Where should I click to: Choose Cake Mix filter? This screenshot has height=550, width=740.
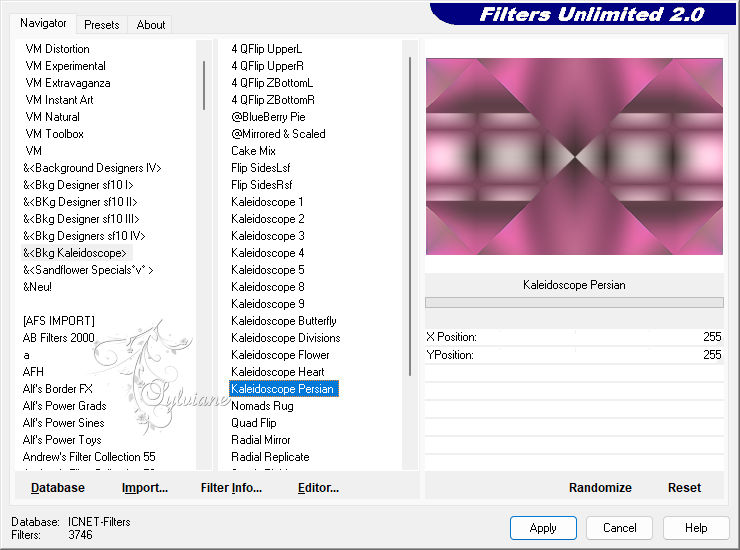click(x=253, y=151)
